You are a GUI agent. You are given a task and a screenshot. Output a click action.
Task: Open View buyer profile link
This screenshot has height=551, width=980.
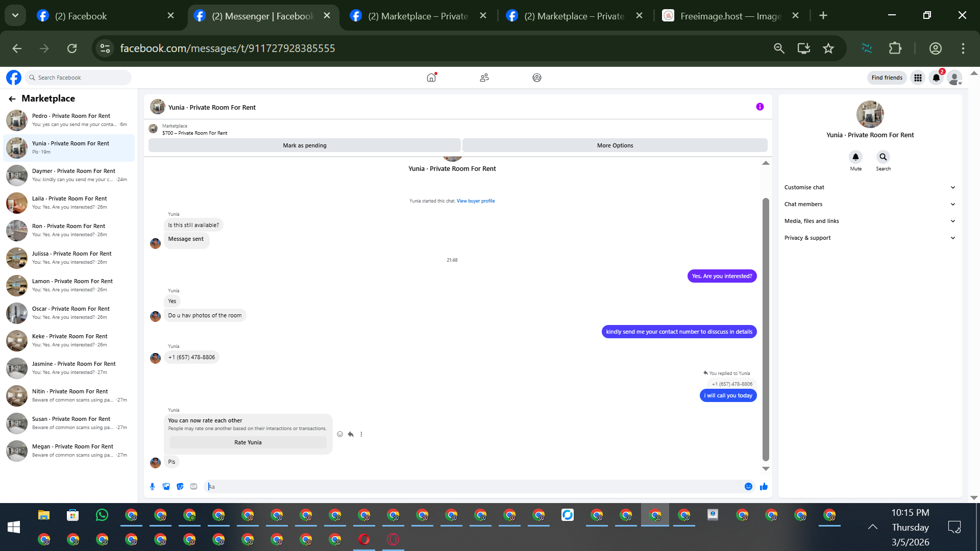pos(476,201)
